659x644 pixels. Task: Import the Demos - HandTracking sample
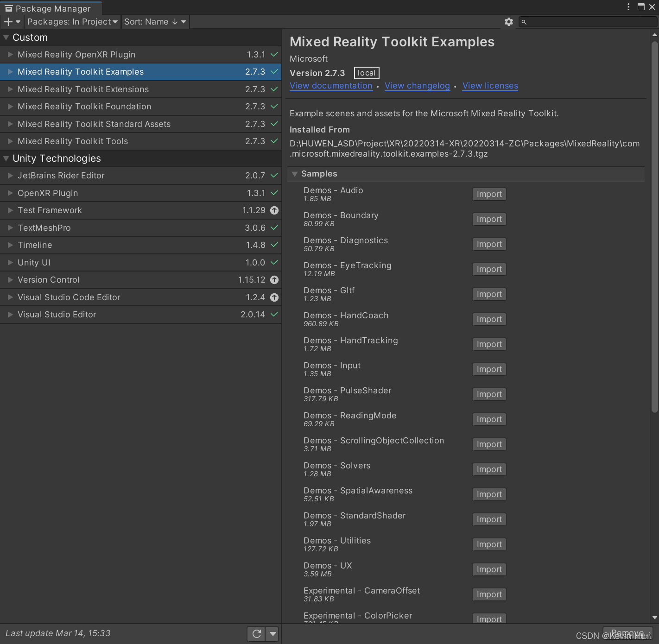[x=489, y=344]
